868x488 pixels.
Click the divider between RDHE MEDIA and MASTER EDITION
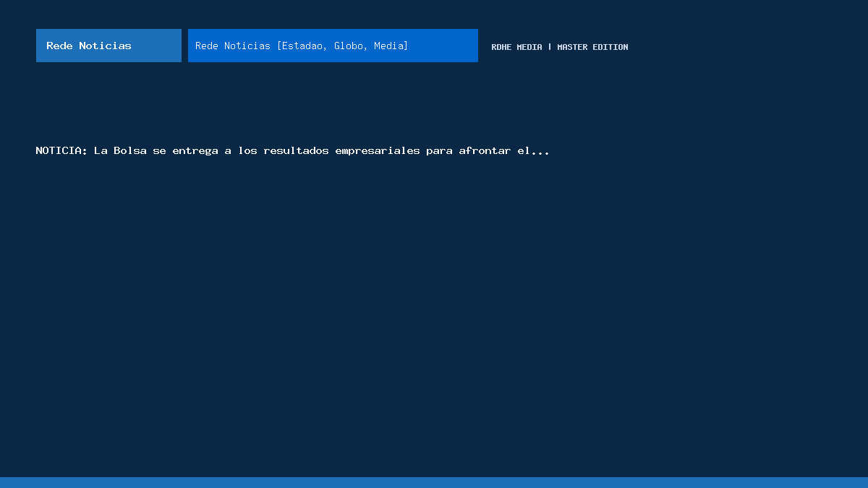[x=550, y=47]
